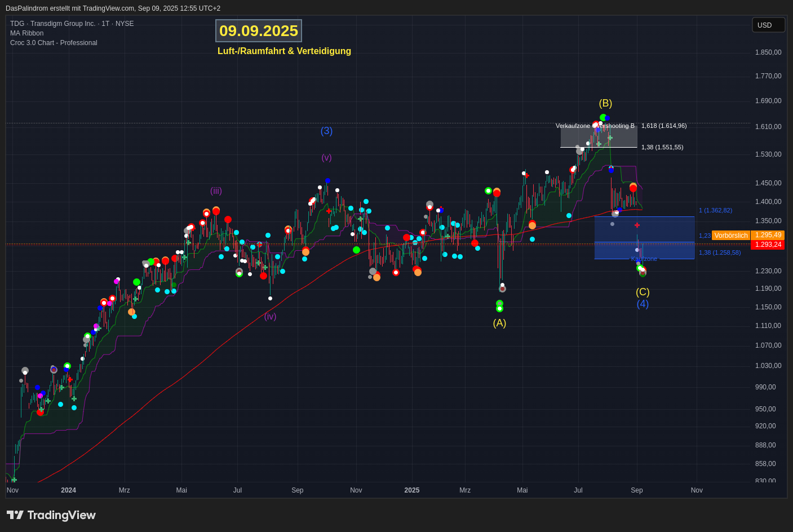Select the Croc 3.0 Chart indicator label

pyautogui.click(x=54, y=43)
